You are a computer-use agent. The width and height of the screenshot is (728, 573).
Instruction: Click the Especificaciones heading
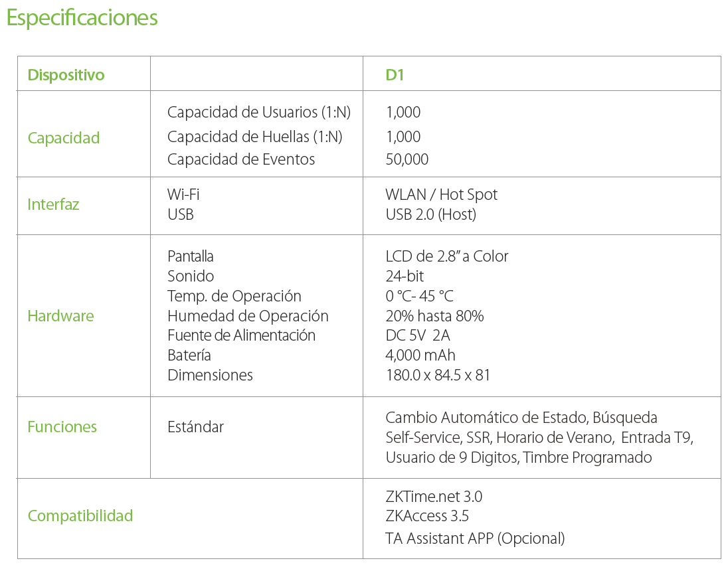pos(82,18)
